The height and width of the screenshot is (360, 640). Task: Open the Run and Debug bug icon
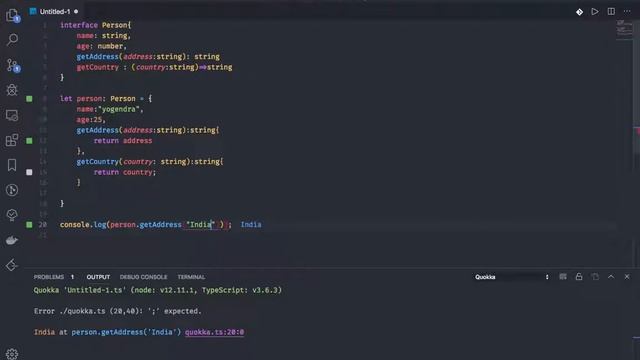(12, 90)
